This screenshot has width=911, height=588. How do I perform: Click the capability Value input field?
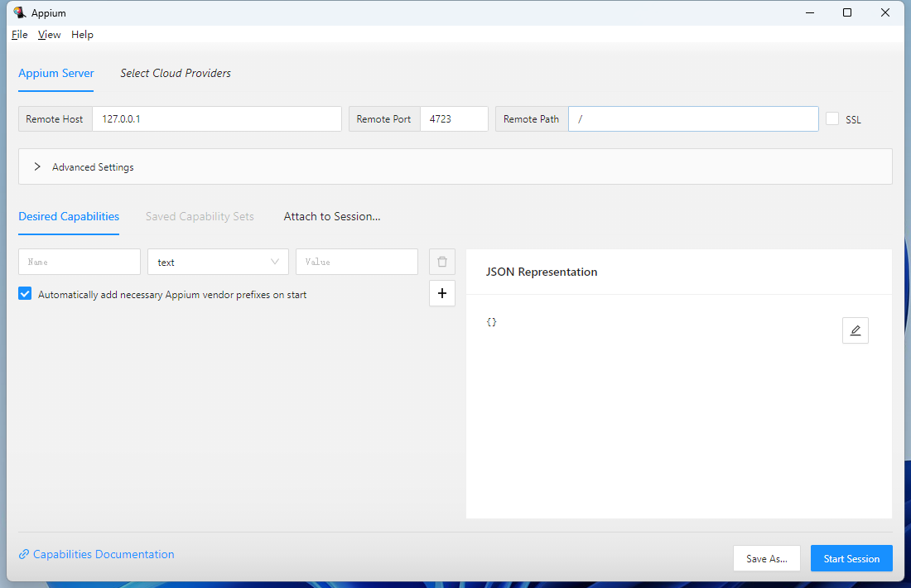click(357, 262)
